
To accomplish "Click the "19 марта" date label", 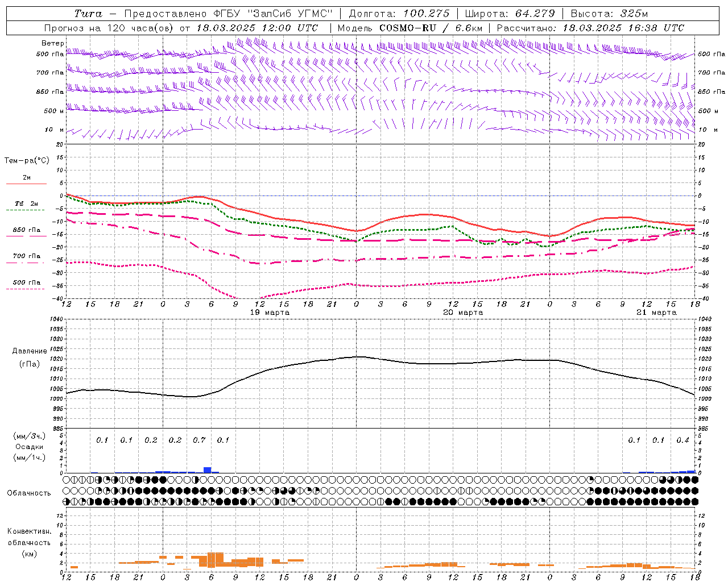I will (270, 313).
